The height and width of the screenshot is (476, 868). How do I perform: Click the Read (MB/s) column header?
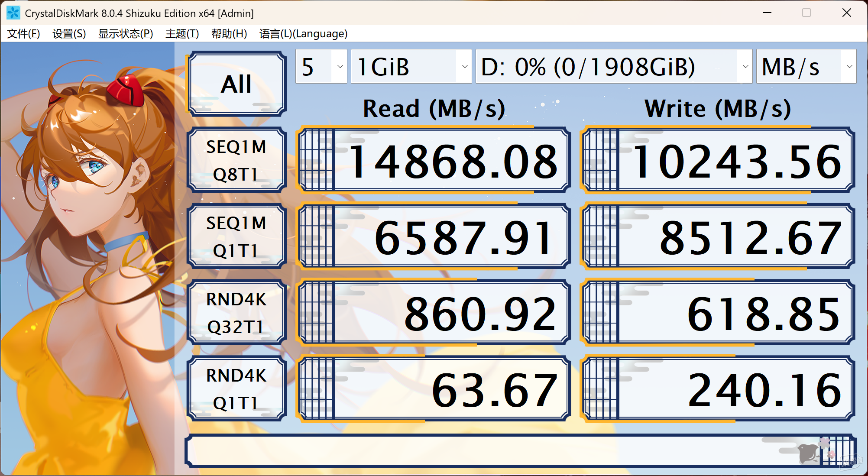pos(434,108)
